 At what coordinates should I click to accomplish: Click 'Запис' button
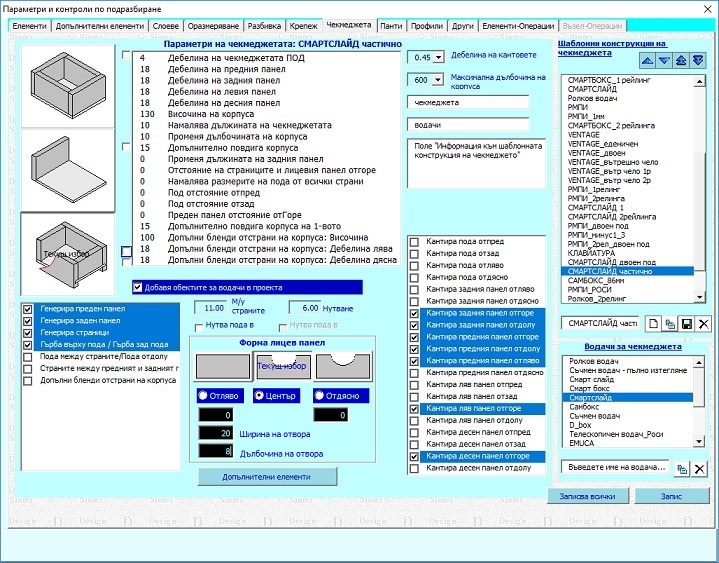click(672, 496)
